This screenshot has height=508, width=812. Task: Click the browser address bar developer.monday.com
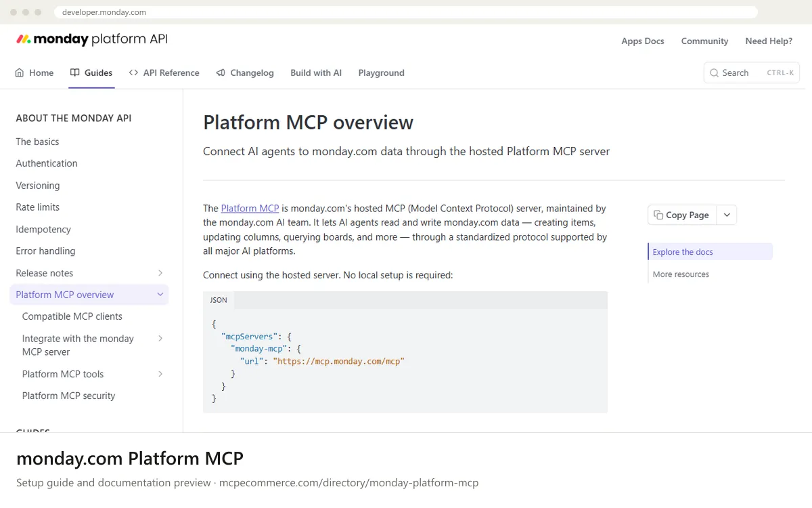(406, 12)
